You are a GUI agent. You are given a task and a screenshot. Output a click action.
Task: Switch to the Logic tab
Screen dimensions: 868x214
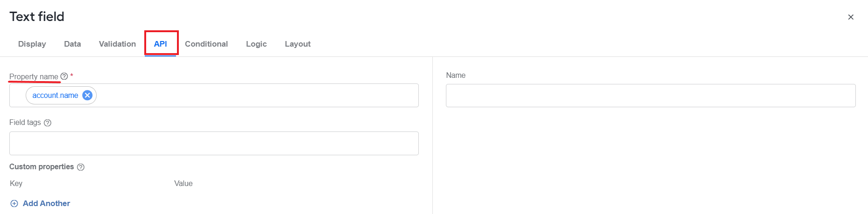coord(256,44)
